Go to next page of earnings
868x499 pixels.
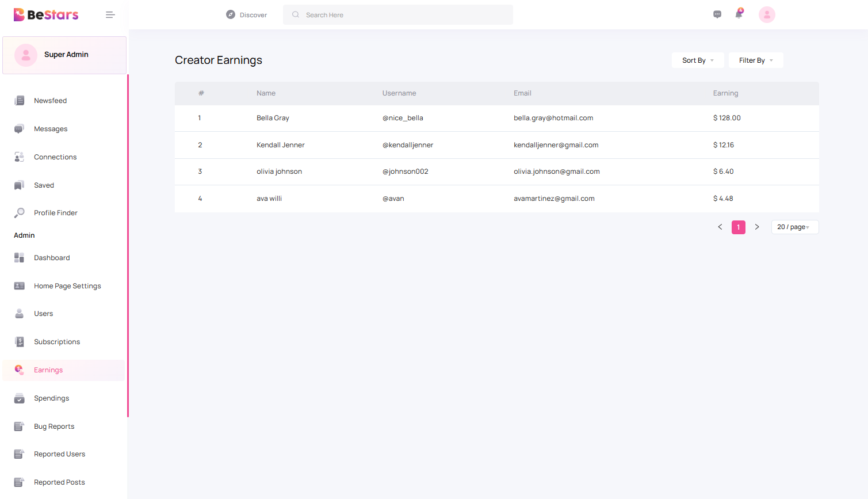tap(757, 227)
